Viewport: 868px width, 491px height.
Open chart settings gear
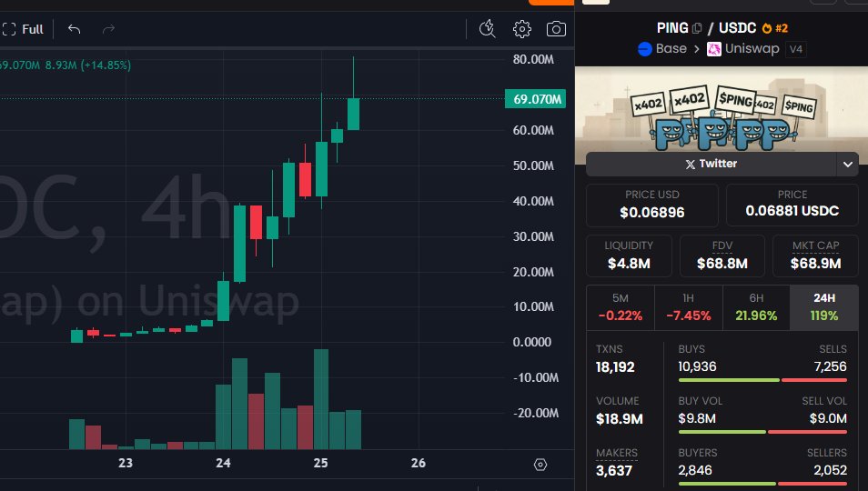pos(521,29)
